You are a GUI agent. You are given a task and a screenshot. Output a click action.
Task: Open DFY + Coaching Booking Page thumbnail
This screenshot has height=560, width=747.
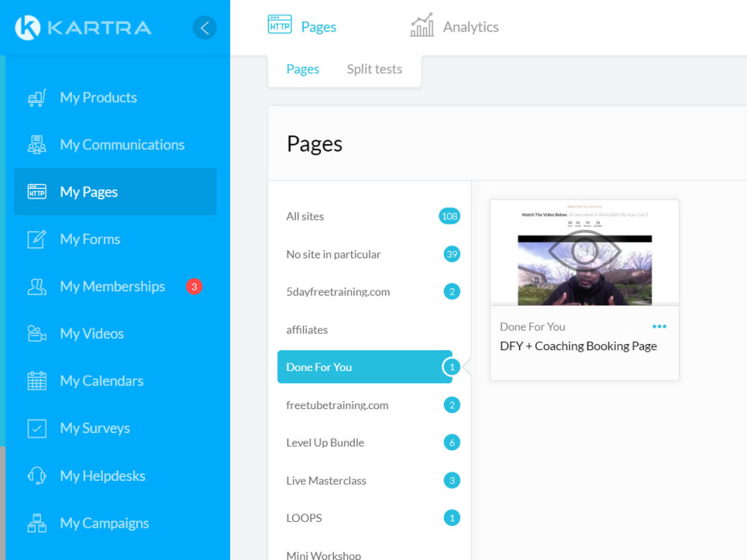[585, 253]
